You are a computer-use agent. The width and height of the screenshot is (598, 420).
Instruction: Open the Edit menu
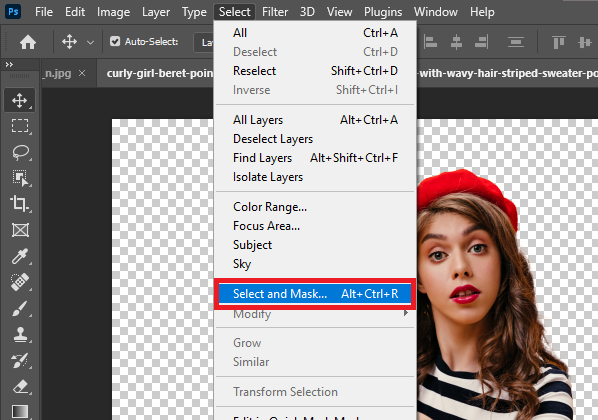point(75,12)
